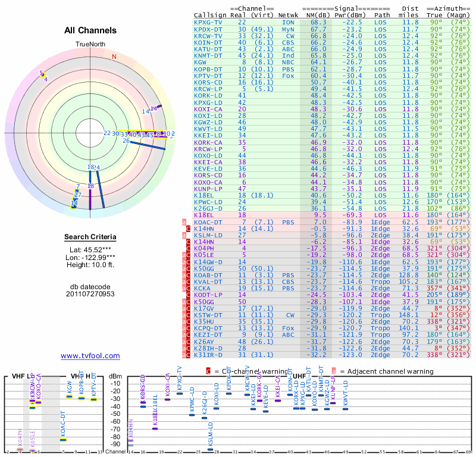476x457 pixels.
Task: Select the K14GW-D callsign
Action: (x=208, y=262)
